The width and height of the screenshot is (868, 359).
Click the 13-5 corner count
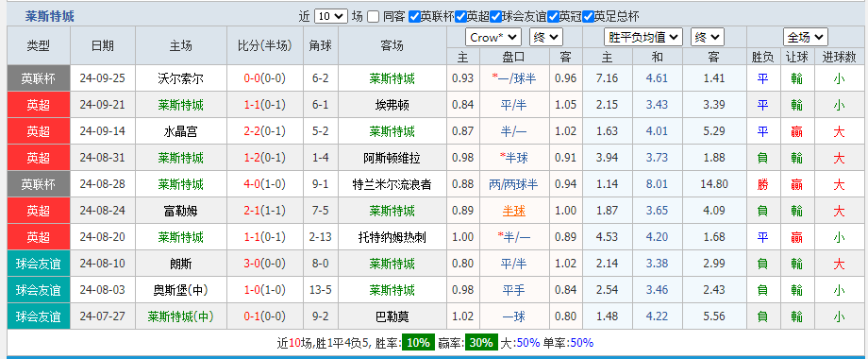point(321,290)
